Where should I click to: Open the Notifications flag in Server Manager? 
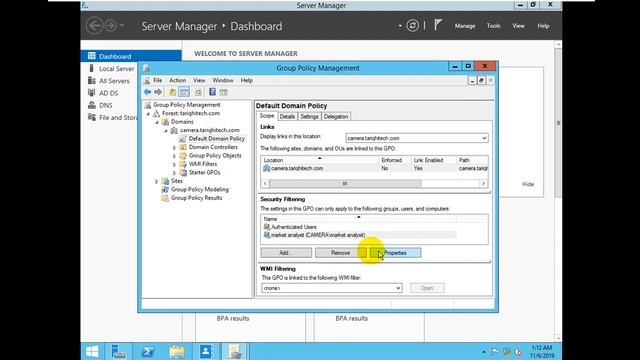(438, 25)
